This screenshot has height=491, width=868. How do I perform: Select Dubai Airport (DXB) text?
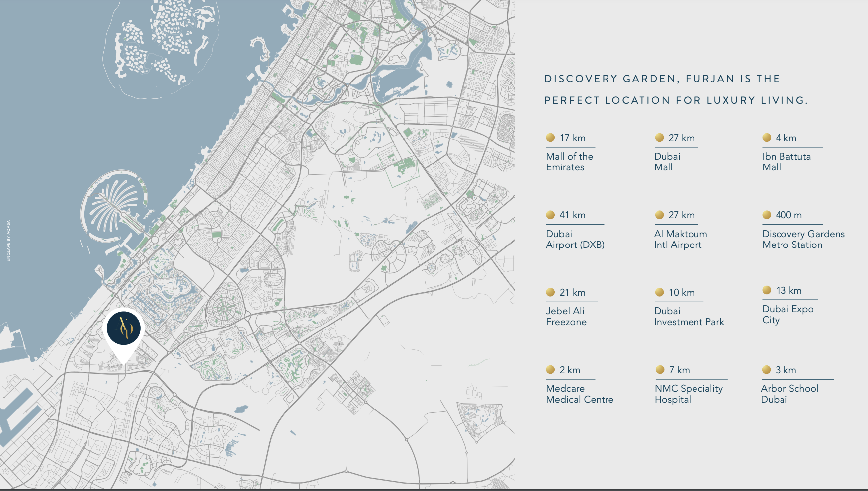(575, 239)
